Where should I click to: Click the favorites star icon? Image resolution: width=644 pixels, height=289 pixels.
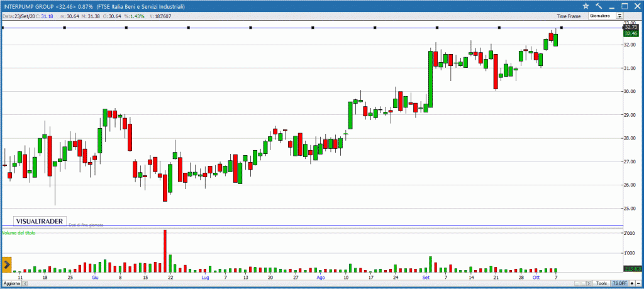(586, 6)
